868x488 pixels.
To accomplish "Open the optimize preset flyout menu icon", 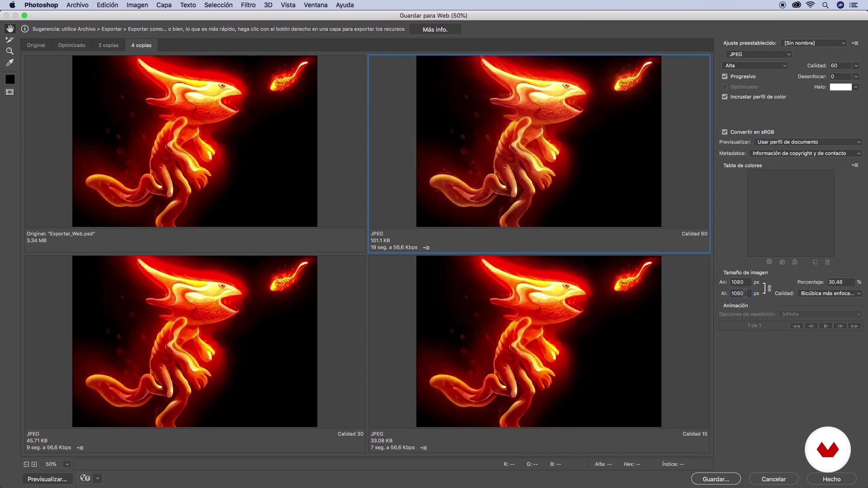I will (855, 43).
